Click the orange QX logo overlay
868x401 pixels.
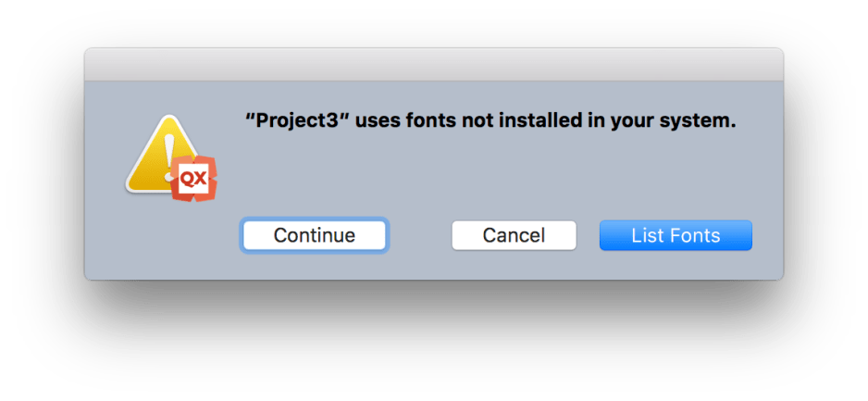pos(194,178)
